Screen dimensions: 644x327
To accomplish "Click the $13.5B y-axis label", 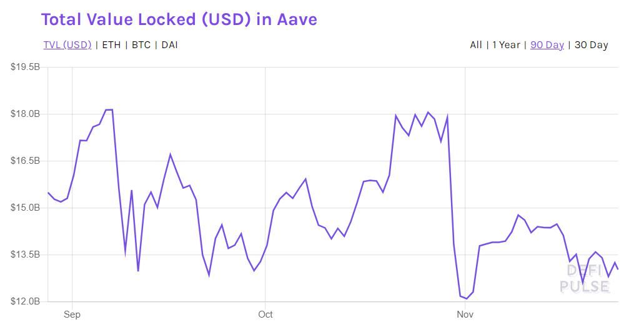I will pyautogui.click(x=25, y=254).
